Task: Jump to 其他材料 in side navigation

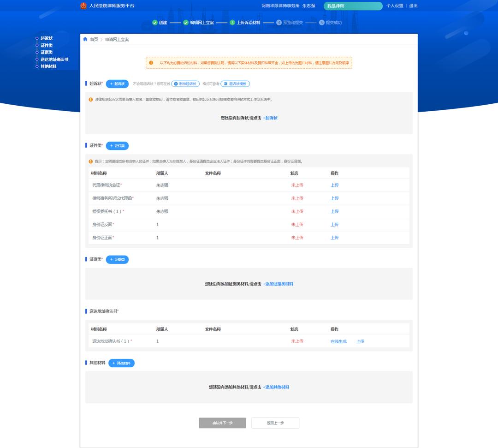Action: tap(48, 66)
